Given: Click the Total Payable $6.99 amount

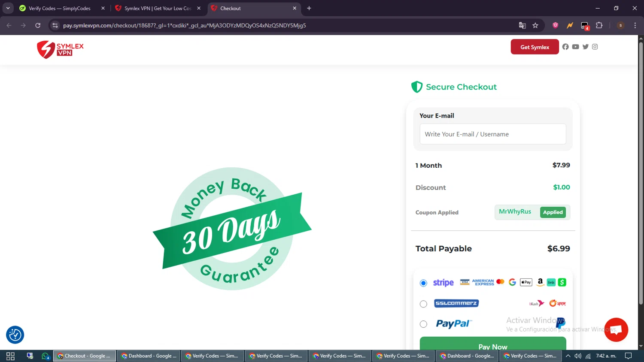Looking at the screenshot, I should (559, 249).
